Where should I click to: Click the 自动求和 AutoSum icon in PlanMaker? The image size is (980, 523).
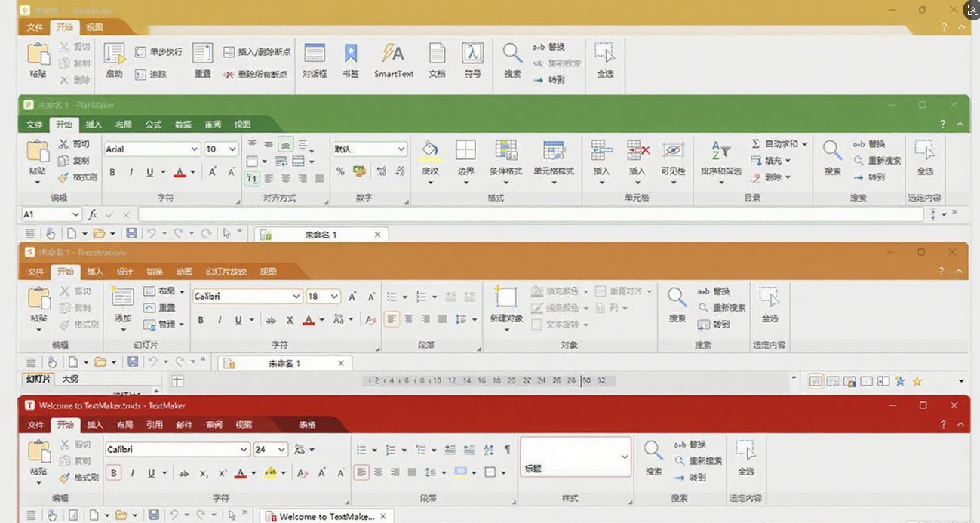(x=756, y=143)
